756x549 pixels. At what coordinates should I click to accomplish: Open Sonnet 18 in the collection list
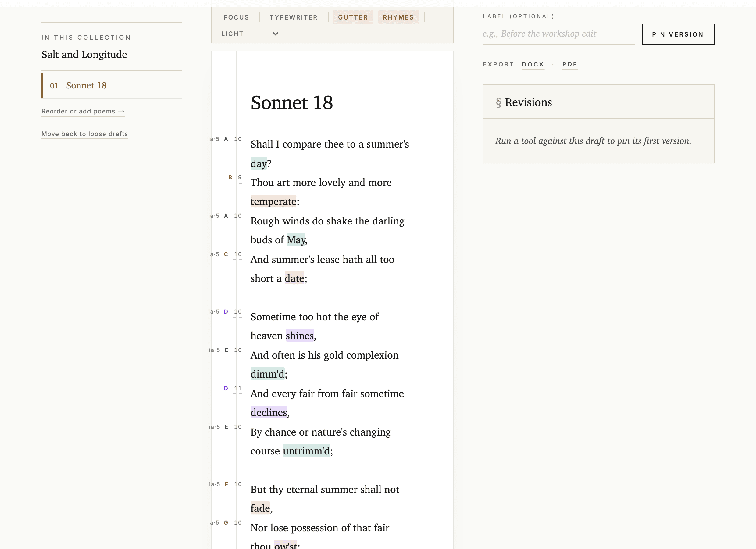(x=111, y=86)
